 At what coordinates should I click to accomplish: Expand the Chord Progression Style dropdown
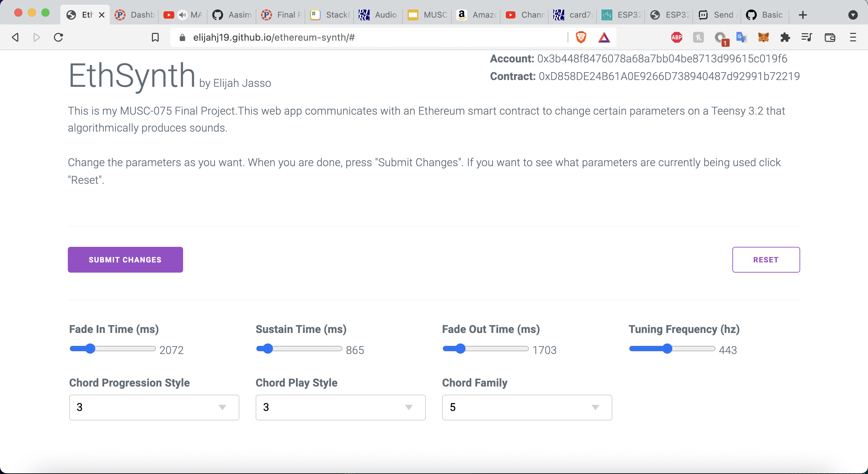(154, 407)
